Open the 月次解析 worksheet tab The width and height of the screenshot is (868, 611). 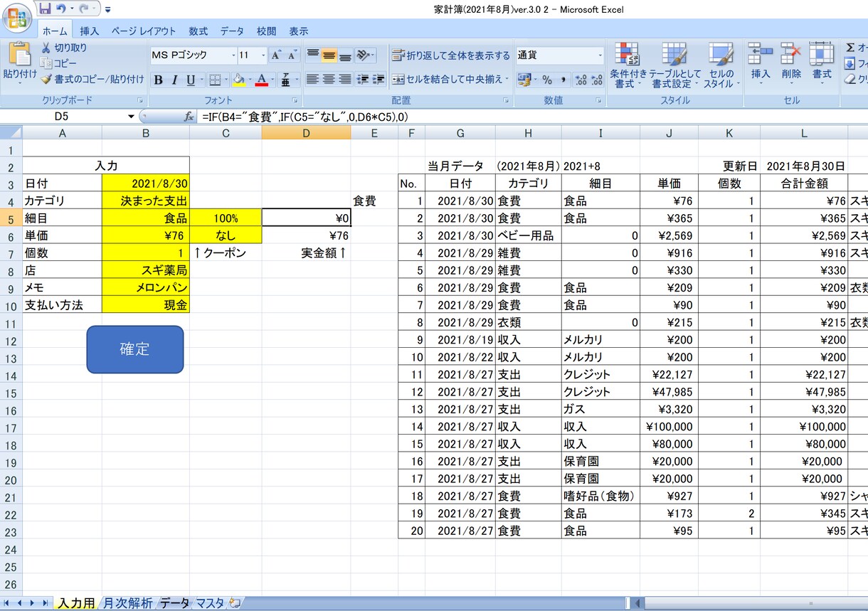click(x=128, y=603)
